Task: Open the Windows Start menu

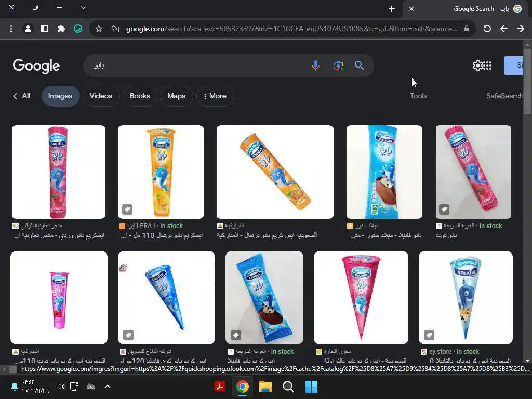Action: (311, 387)
